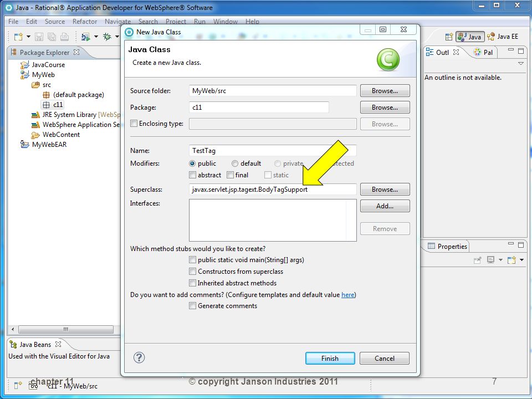Screen dimensions: 532x399
Task: Click the src source folder icon
Action: tap(35, 85)
